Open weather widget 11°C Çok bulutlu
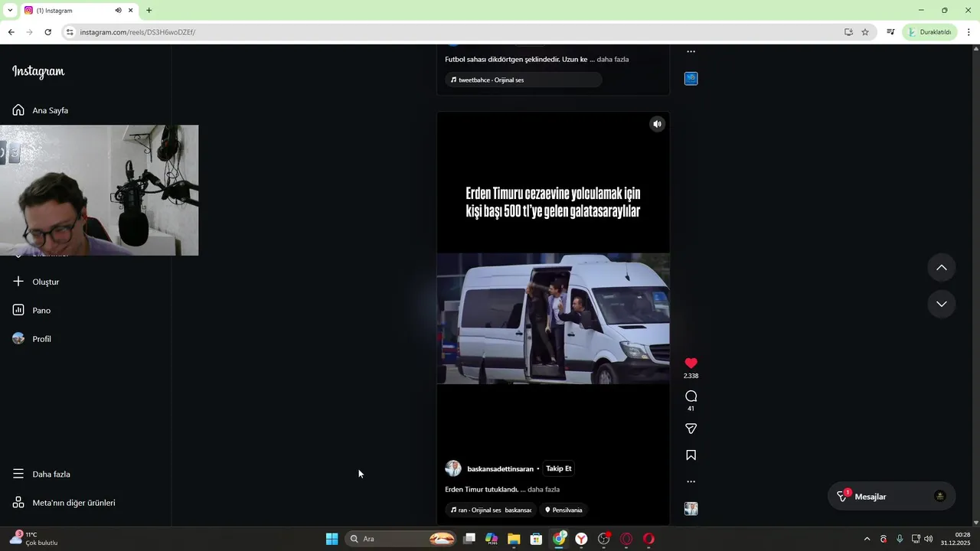Viewport: 980px width, 551px height. pos(34,539)
